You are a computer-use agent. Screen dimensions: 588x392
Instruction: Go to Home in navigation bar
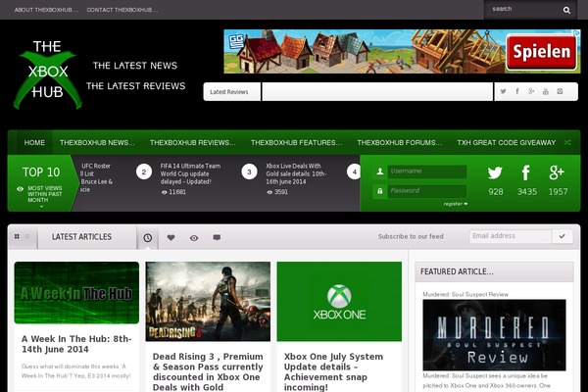click(x=34, y=142)
